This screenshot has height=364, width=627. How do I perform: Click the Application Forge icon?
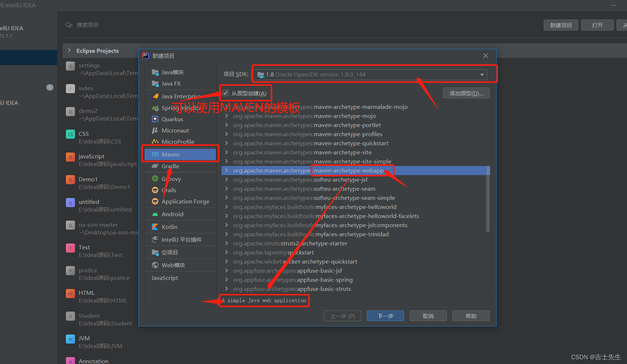[155, 201]
